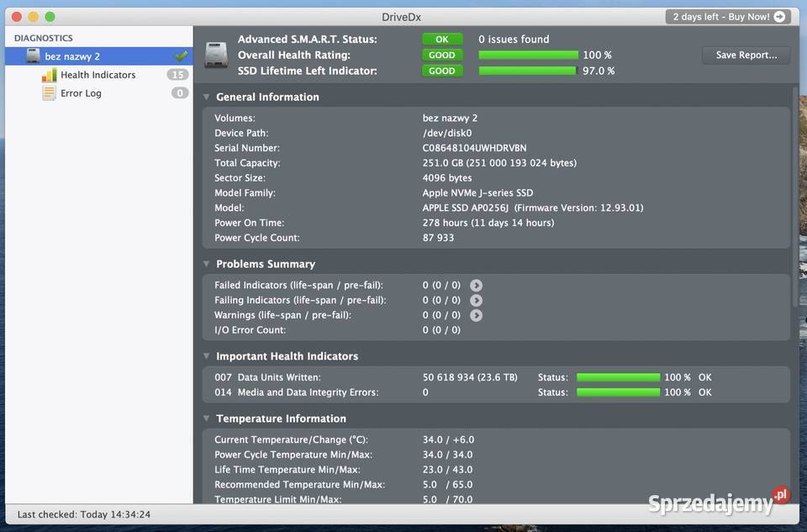Click 2 days left - Buy Now! button
Image resolution: width=807 pixels, height=532 pixels.
728,17
